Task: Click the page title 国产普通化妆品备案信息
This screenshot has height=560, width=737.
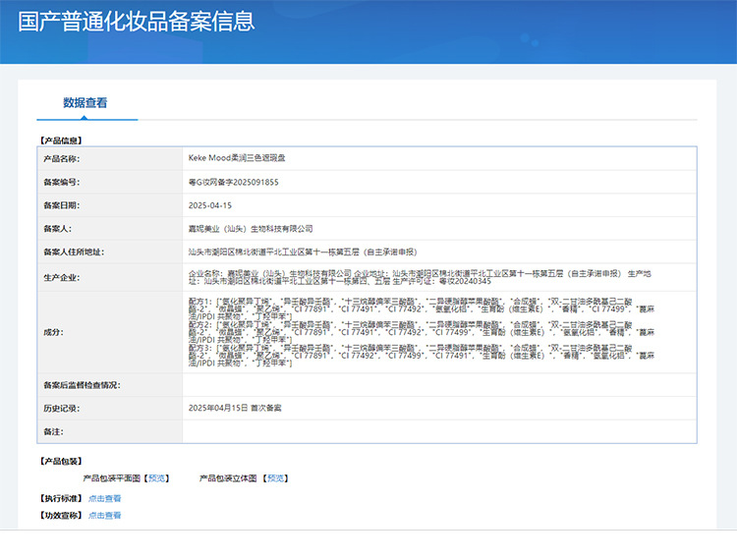Action: coord(137,22)
